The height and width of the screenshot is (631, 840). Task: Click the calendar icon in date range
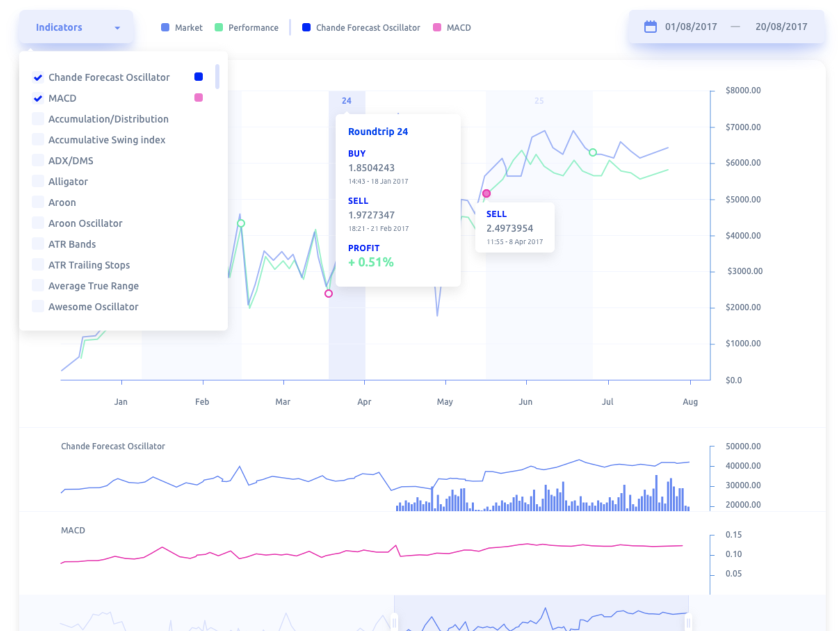(650, 26)
